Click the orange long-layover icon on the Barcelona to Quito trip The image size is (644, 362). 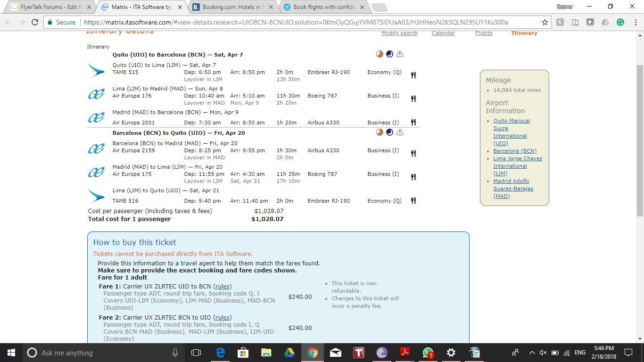pyautogui.click(x=380, y=132)
